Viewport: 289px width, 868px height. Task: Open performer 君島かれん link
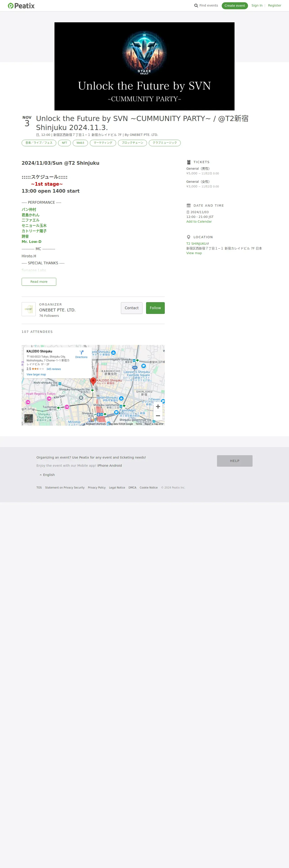(x=31, y=215)
